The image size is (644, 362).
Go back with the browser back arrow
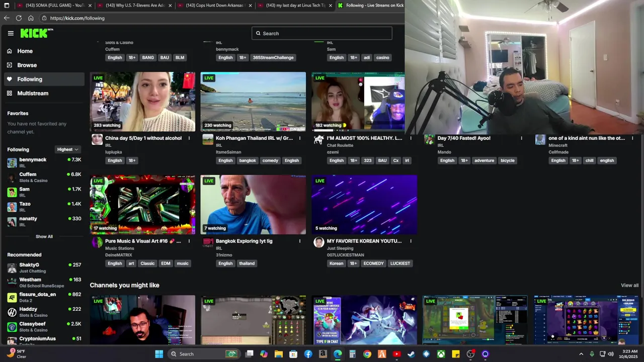pos(7,18)
